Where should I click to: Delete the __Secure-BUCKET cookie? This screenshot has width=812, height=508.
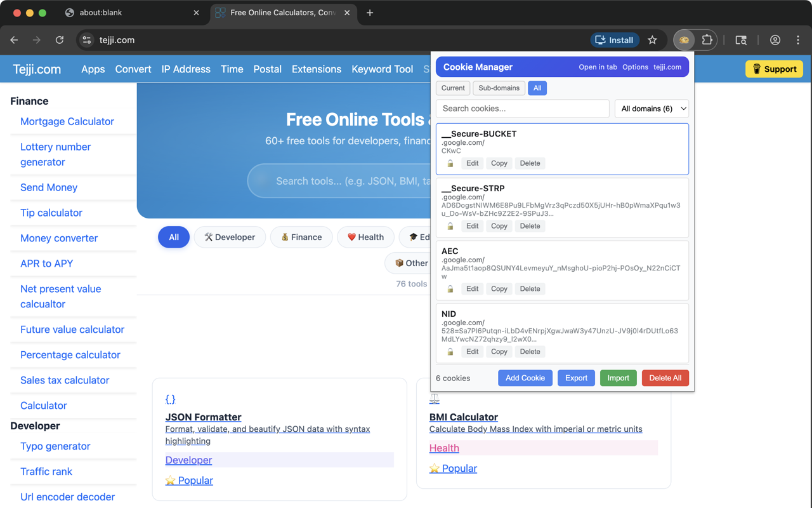pos(530,163)
